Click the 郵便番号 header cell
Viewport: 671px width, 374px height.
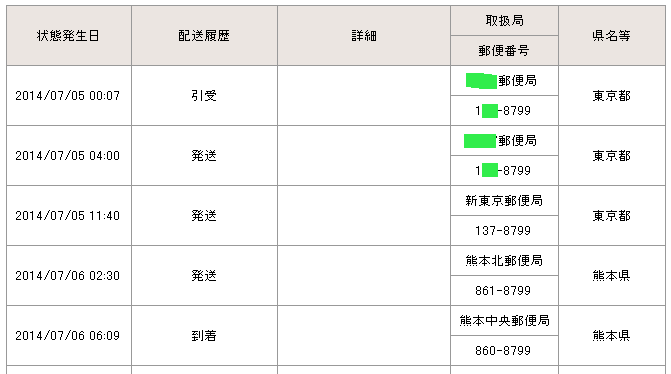[x=505, y=50]
